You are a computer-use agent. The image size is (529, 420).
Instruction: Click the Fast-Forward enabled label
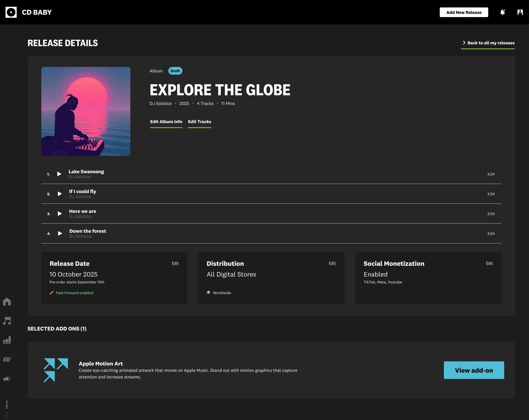click(74, 293)
